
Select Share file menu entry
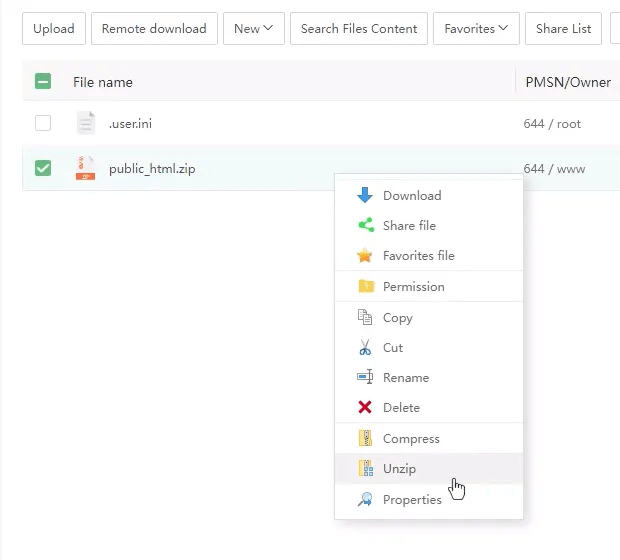click(x=429, y=225)
